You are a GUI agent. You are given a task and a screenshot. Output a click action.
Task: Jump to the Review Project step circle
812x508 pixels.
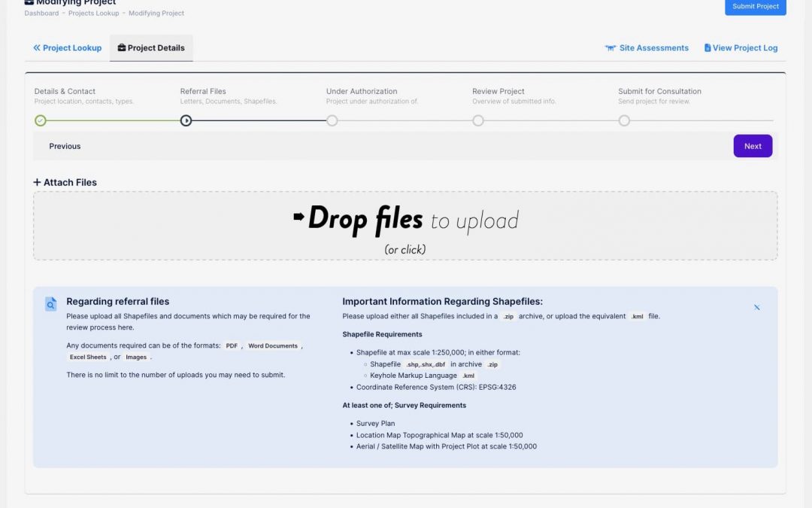[x=478, y=120]
